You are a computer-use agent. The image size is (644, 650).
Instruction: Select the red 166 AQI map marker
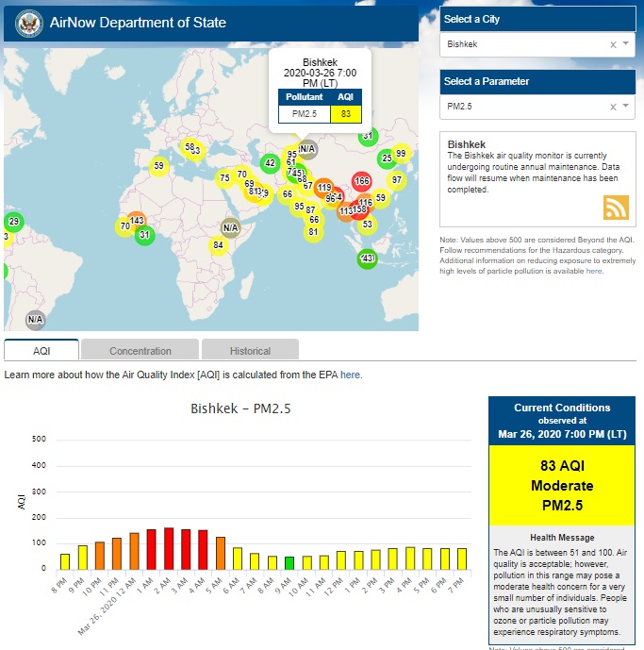click(361, 180)
